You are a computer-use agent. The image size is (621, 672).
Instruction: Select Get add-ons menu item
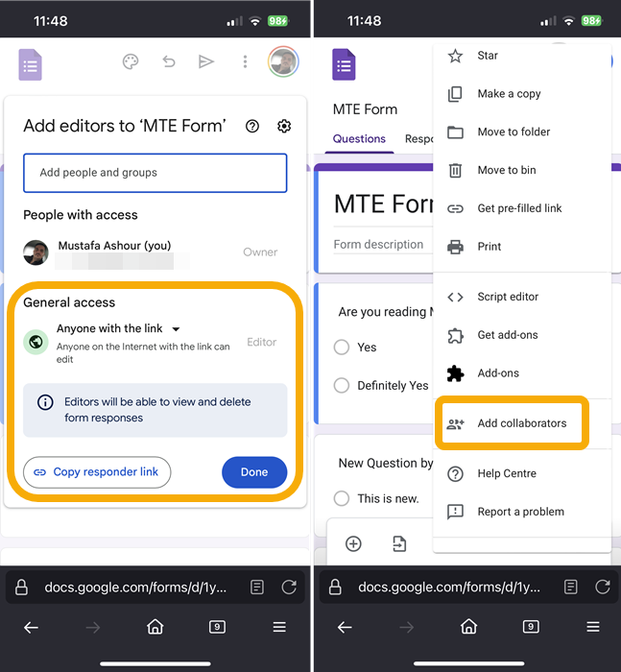522,335
